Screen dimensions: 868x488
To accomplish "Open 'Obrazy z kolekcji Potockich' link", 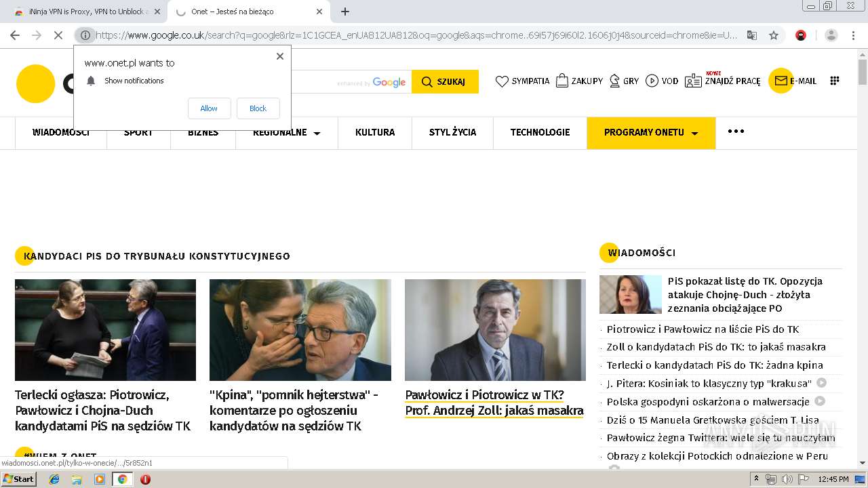I will click(717, 456).
